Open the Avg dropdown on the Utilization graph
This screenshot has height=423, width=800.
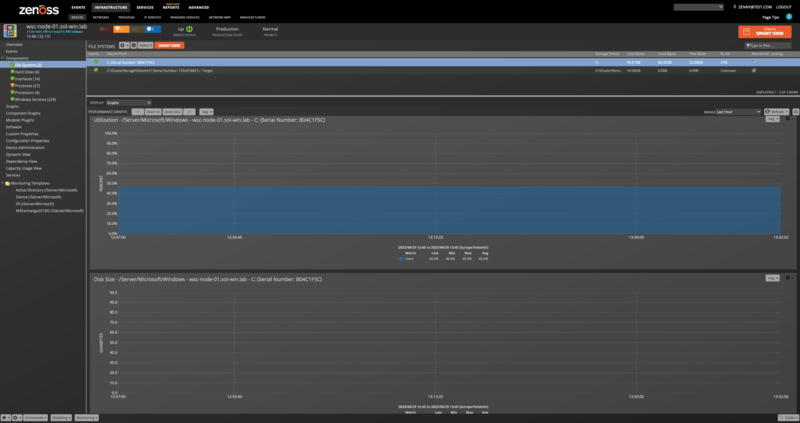772,119
